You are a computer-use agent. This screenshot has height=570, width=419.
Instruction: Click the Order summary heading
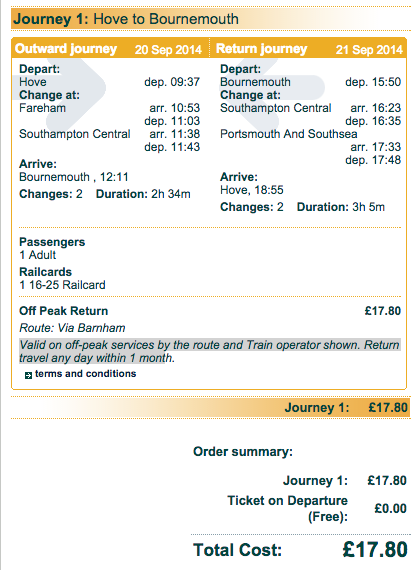click(243, 451)
